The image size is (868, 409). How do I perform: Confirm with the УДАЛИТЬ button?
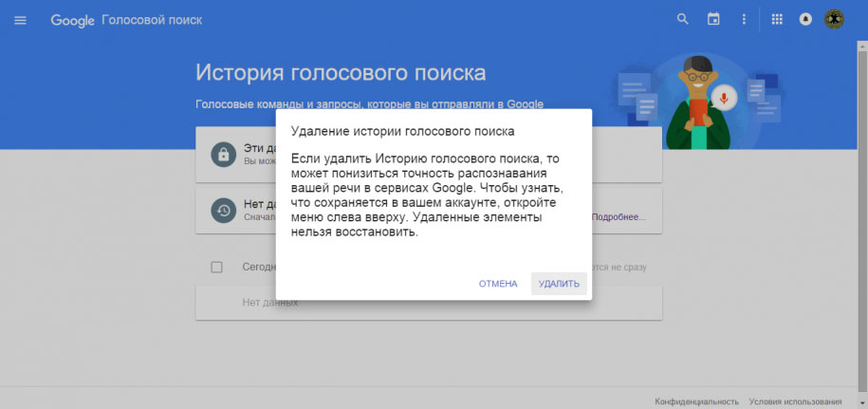click(559, 284)
